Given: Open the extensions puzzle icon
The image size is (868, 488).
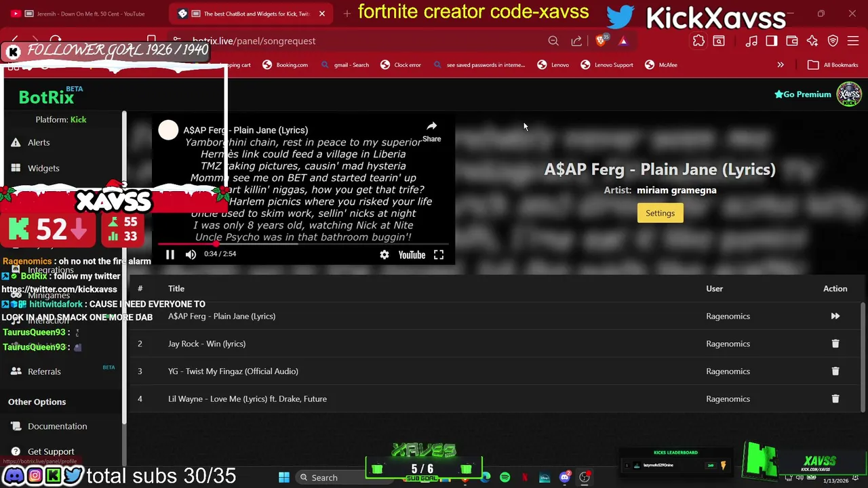Looking at the screenshot, I should click(x=698, y=41).
